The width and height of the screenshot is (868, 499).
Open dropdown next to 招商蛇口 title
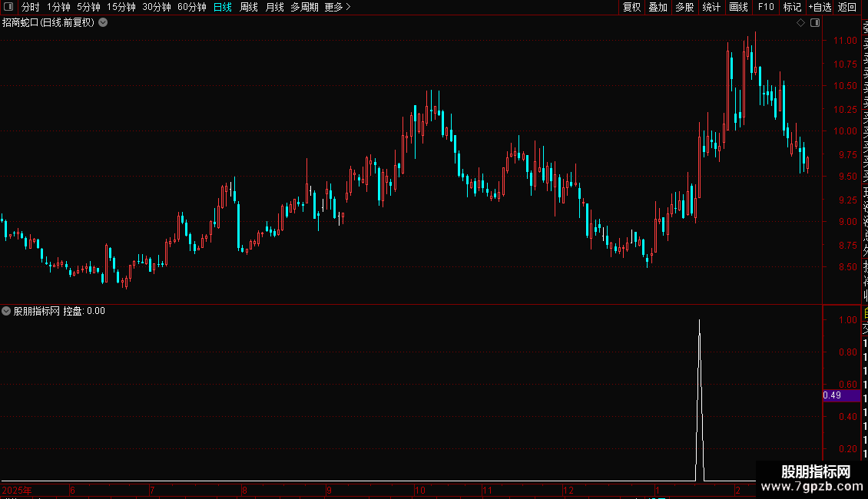[x=103, y=23]
